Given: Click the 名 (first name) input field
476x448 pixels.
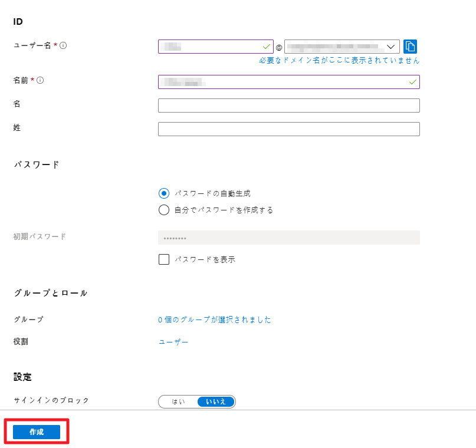Looking at the screenshot, I should (288, 106).
